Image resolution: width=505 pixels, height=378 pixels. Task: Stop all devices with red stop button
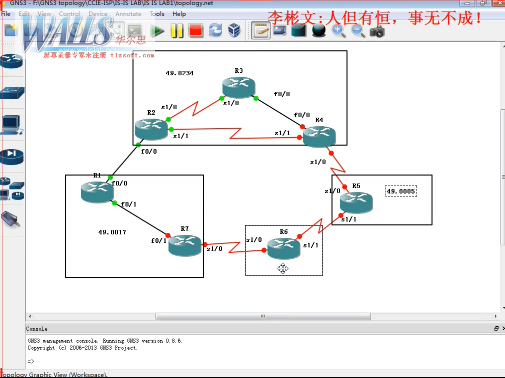pyautogui.click(x=196, y=31)
